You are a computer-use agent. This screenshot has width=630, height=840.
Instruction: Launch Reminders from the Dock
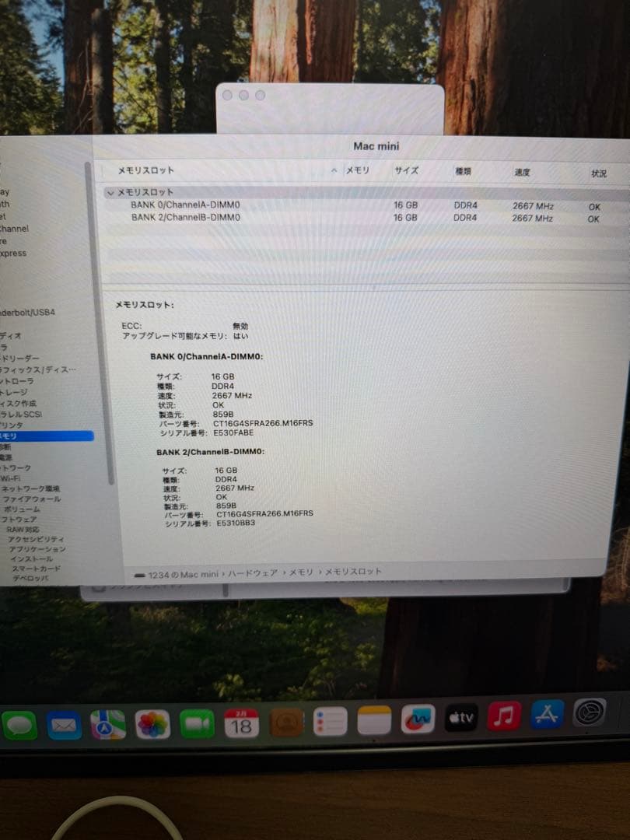(x=330, y=721)
